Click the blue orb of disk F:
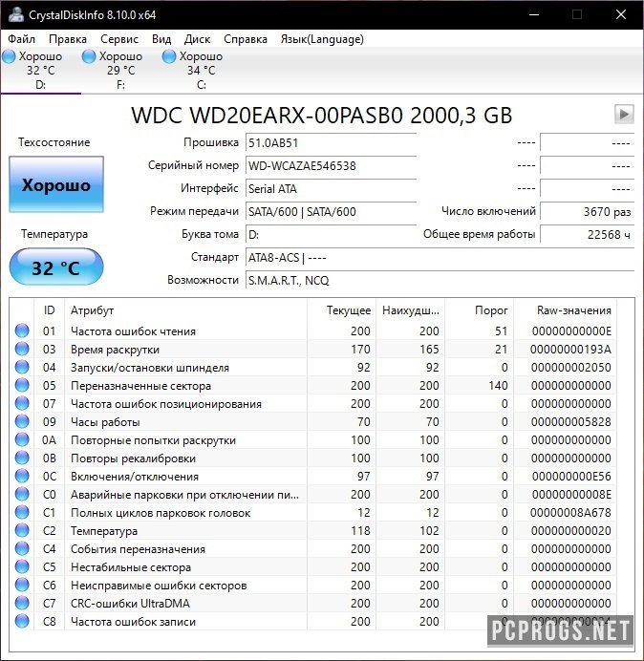 (89, 56)
